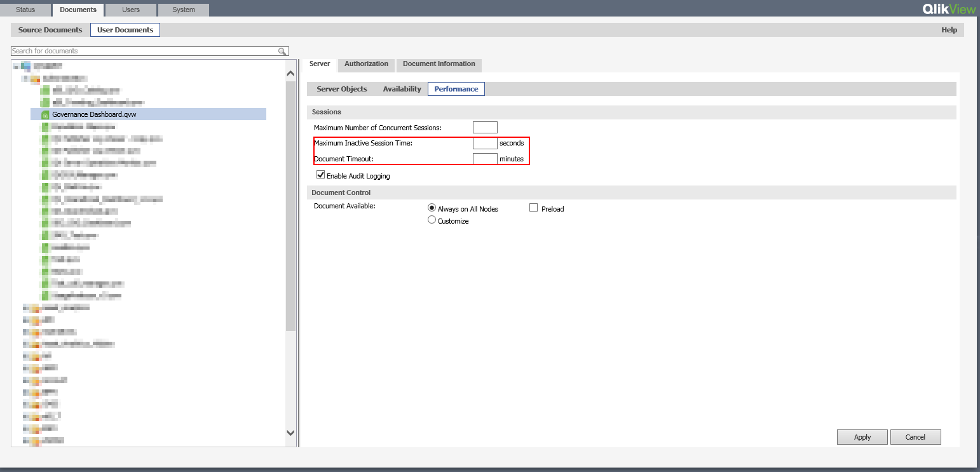Open the Source Documents sub-tab

[50, 30]
